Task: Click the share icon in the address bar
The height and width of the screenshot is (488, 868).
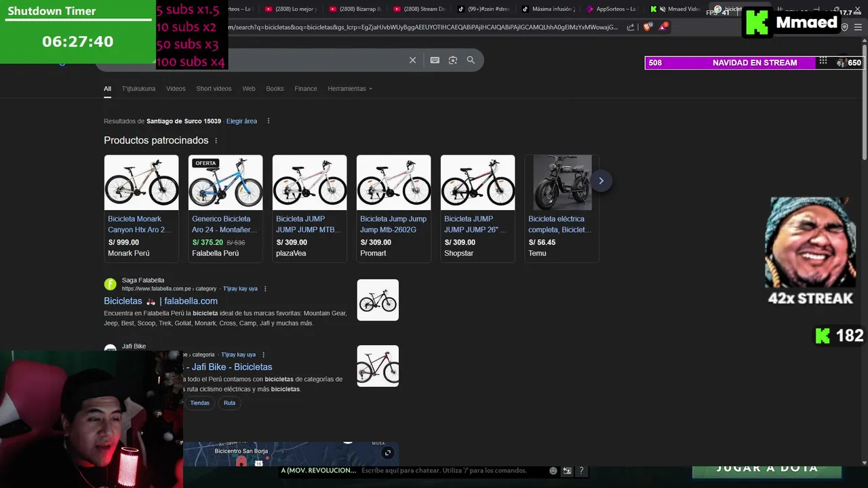Action: [631, 27]
